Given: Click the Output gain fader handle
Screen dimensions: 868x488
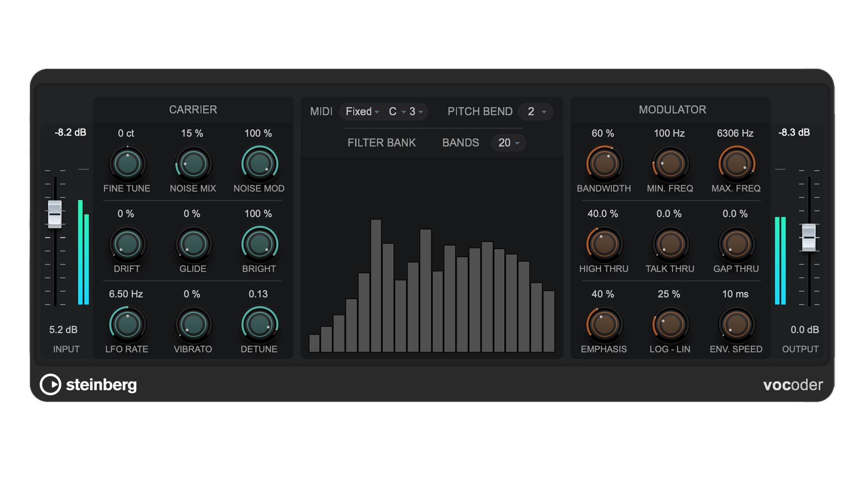Looking at the screenshot, I should click(808, 237).
